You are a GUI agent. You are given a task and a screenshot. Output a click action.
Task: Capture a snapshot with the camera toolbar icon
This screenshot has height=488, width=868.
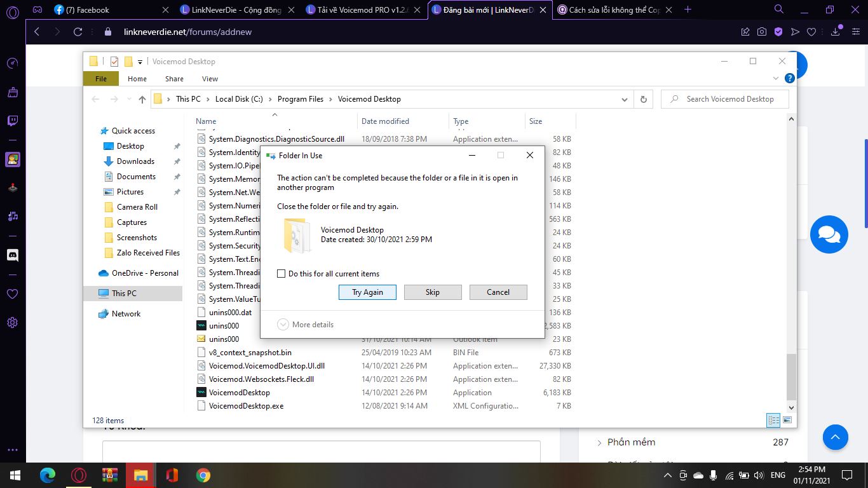click(761, 30)
